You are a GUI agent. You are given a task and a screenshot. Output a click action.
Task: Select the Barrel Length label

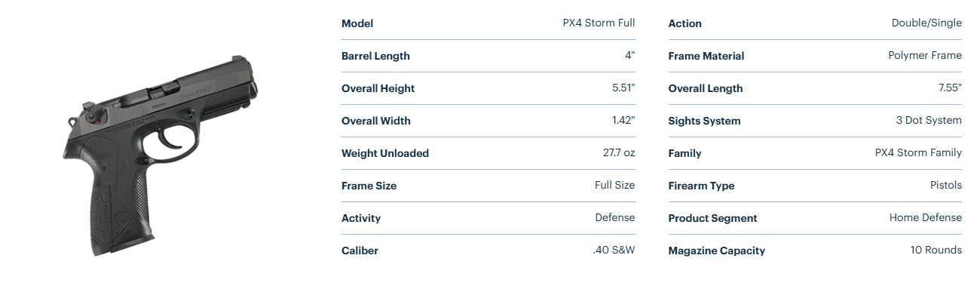(375, 56)
